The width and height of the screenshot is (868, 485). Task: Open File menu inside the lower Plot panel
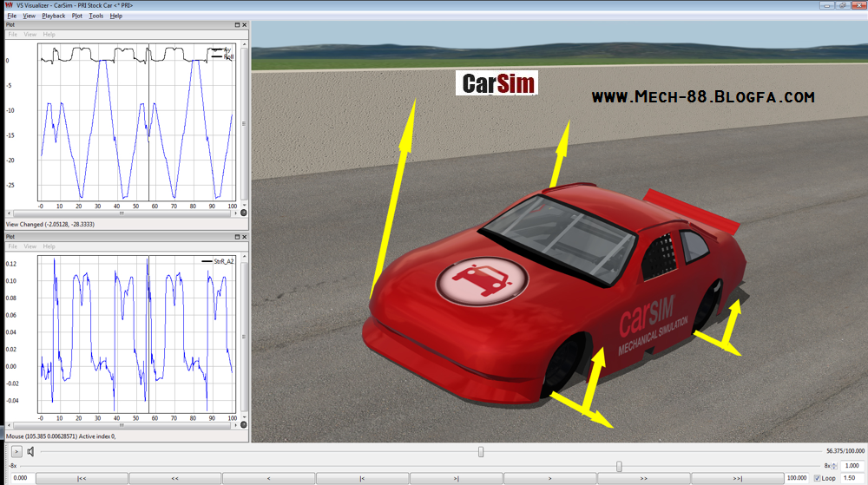click(13, 246)
